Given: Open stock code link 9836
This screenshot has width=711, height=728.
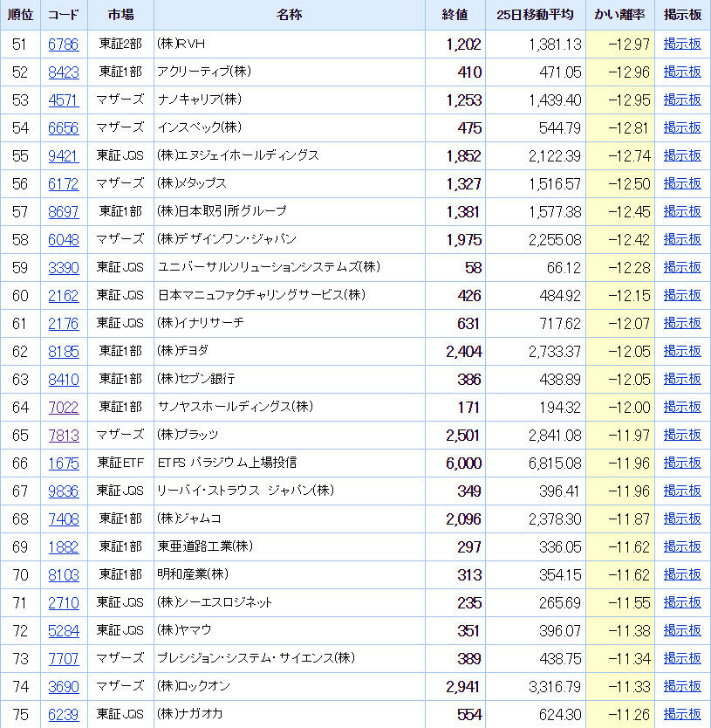Looking at the screenshot, I should click(x=64, y=491).
